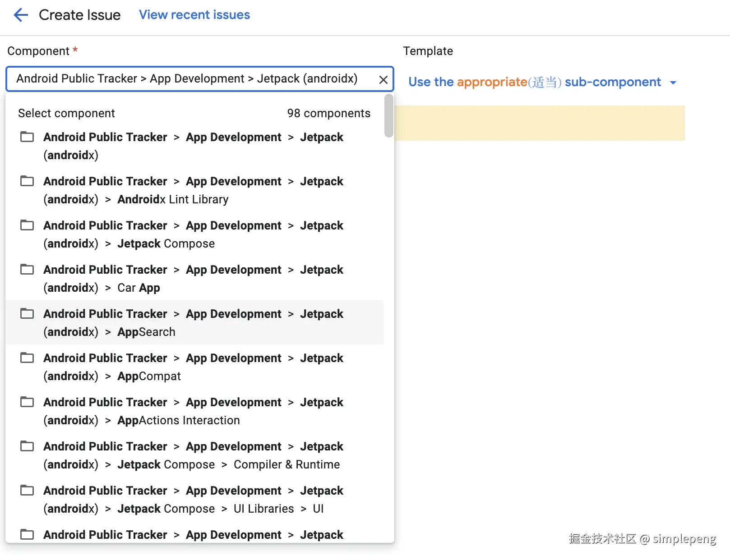This screenshot has height=560, width=730.
Task: Clear the Component field with X icon
Action: pyautogui.click(x=383, y=80)
